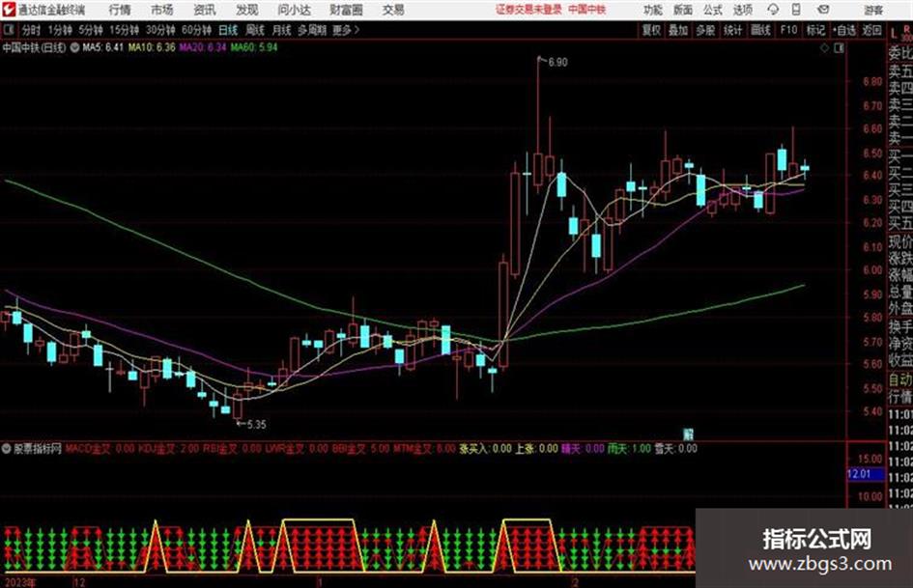Click the MACD金叉 indicator value label
This screenshot has height=588, width=913.
tap(100, 449)
